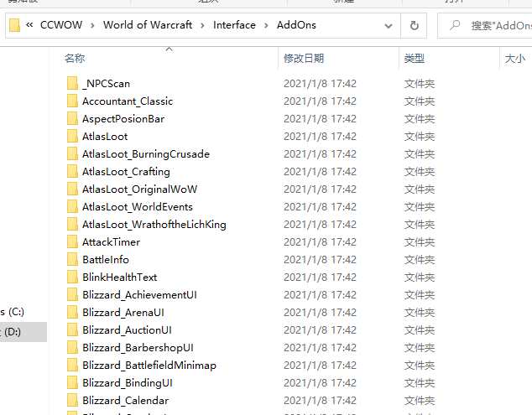
Task: Click the AddOns breadcrumb segment
Action: [x=296, y=25]
